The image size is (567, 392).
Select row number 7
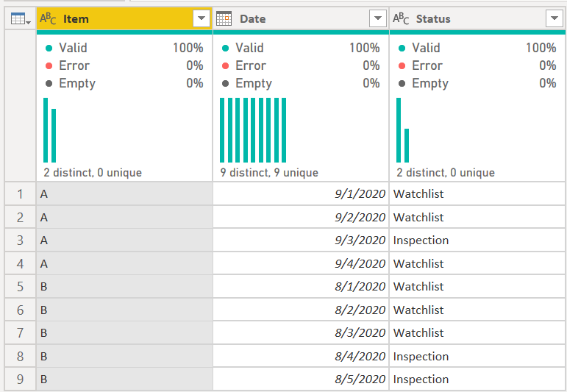(21, 332)
